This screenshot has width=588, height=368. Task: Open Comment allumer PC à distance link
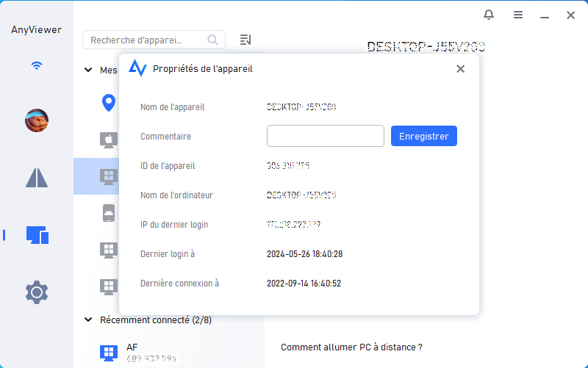coord(351,347)
